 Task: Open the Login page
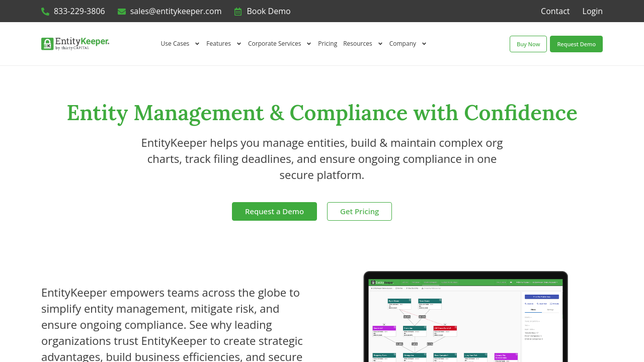(x=592, y=11)
